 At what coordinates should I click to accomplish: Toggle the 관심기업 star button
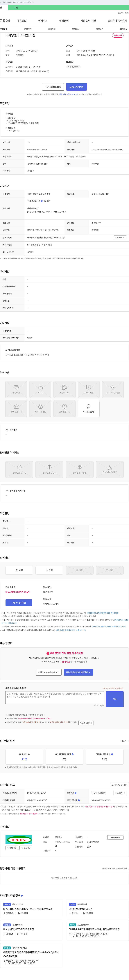[x=12, y=848]
